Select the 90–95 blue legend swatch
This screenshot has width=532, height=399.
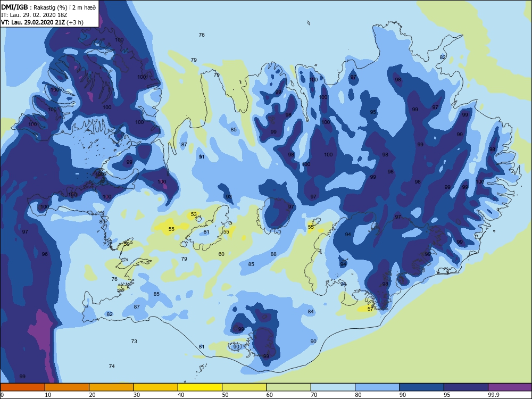[422, 387]
